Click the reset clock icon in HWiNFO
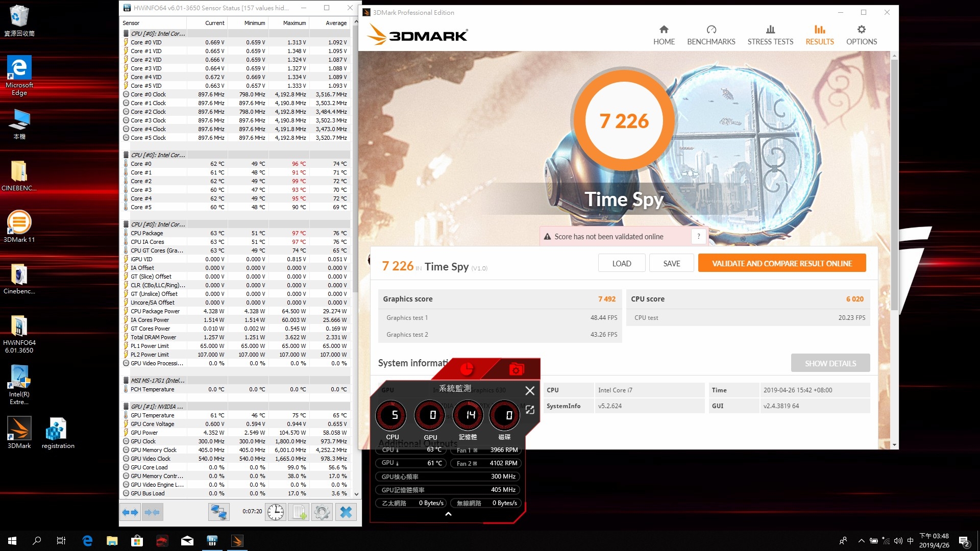Image resolution: width=980 pixels, height=551 pixels. (276, 512)
